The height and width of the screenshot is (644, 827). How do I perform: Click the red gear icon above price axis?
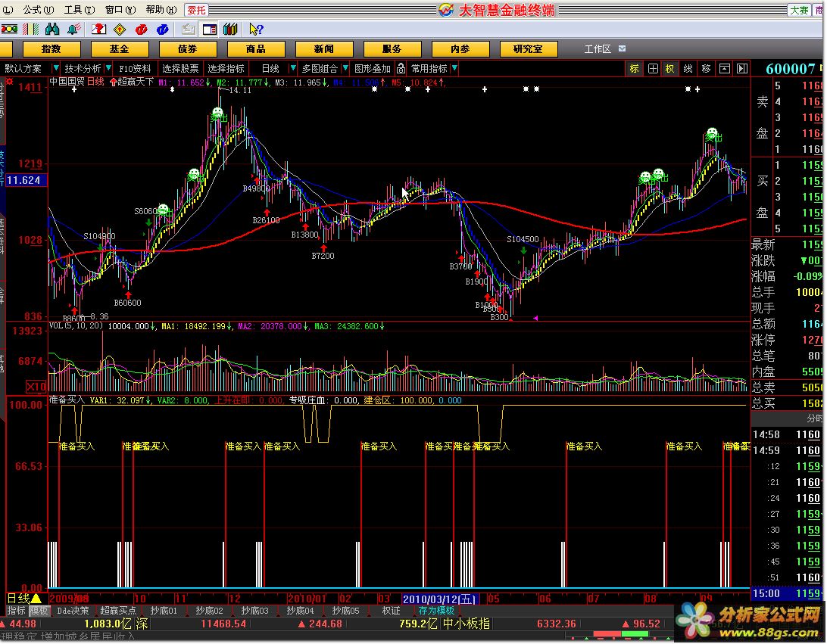coord(9,82)
